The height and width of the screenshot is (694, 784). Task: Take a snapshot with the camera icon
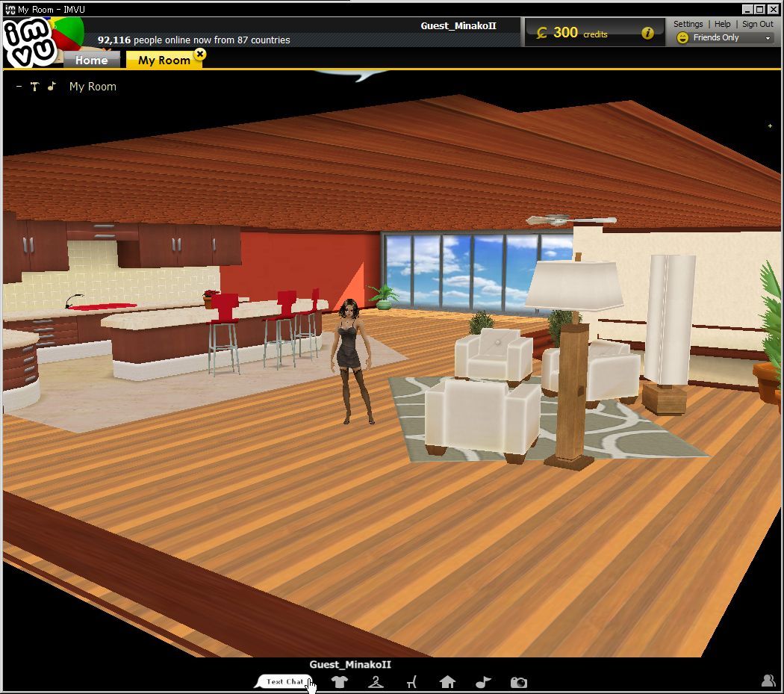(518, 683)
